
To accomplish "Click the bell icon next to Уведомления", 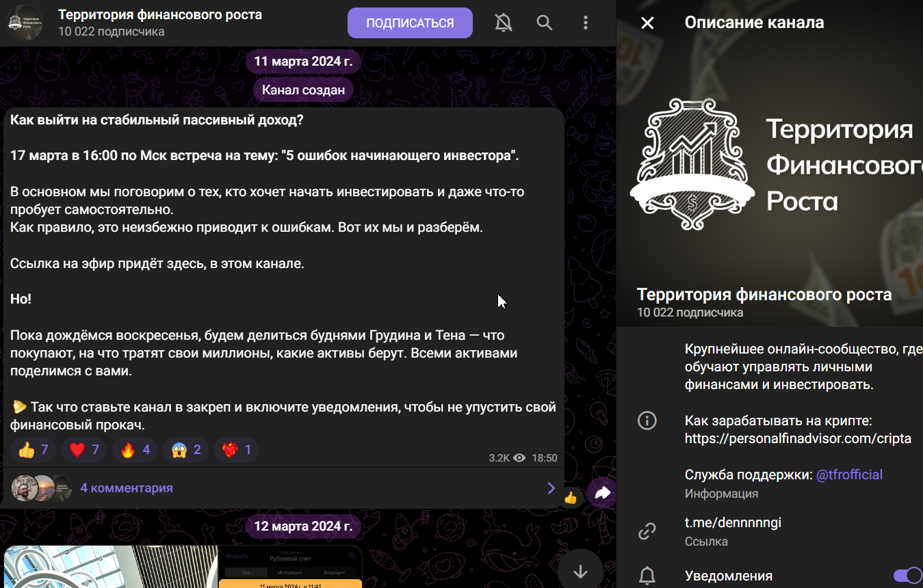I will click(647, 576).
